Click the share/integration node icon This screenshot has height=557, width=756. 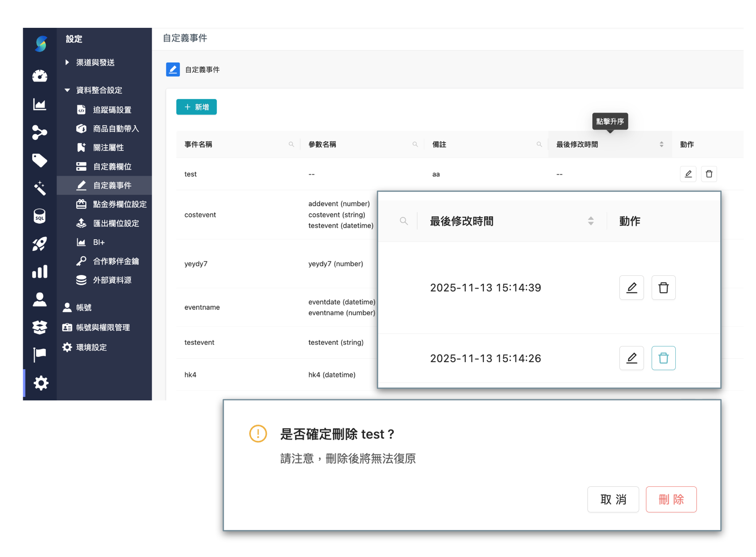(x=39, y=132)
